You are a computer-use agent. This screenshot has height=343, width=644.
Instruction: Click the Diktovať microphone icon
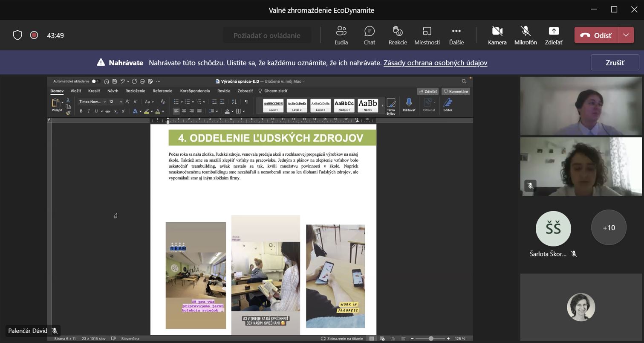click(x=409, y=105)
